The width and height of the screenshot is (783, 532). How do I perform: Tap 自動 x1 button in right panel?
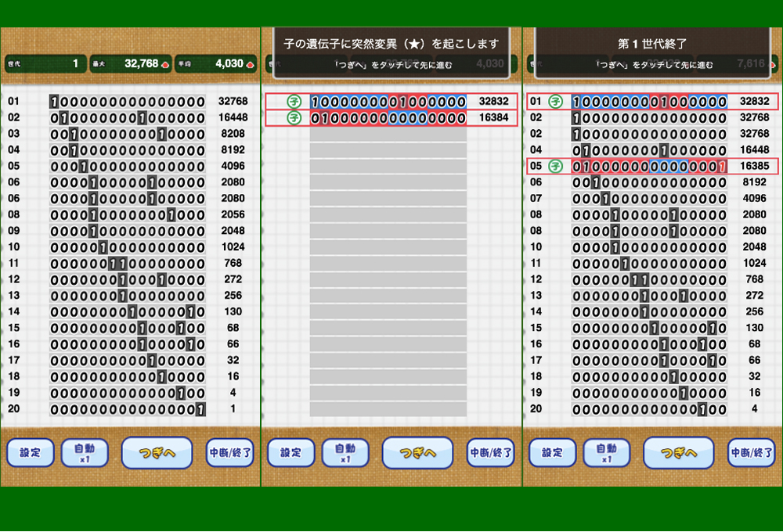coord(607,453)
